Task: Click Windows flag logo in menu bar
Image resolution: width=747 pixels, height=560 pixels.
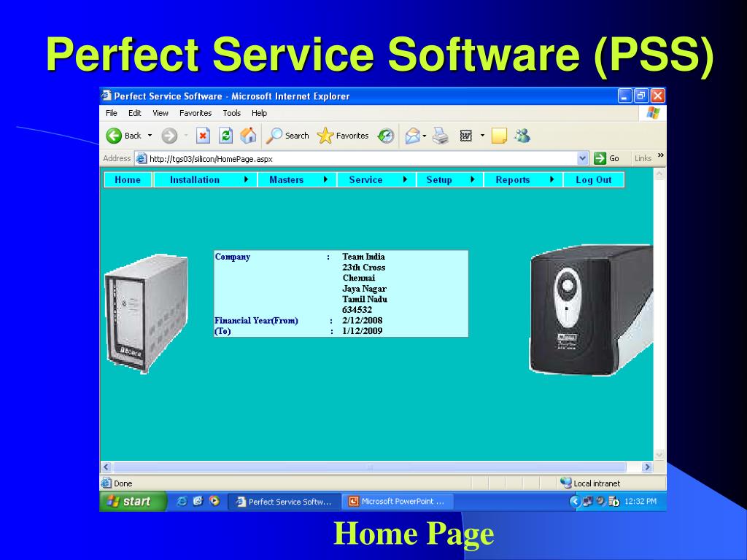Action: pos(653,113)
